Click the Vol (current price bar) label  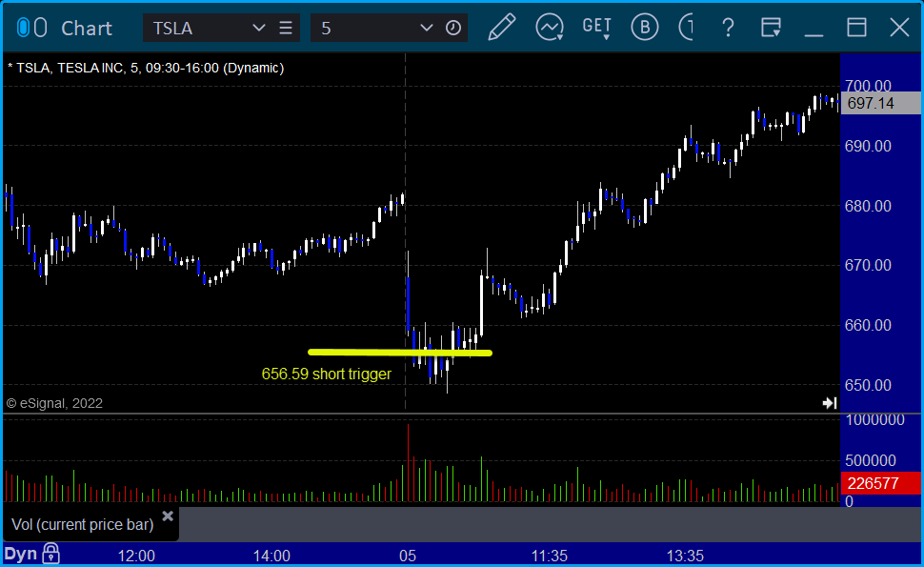[83, 524]
